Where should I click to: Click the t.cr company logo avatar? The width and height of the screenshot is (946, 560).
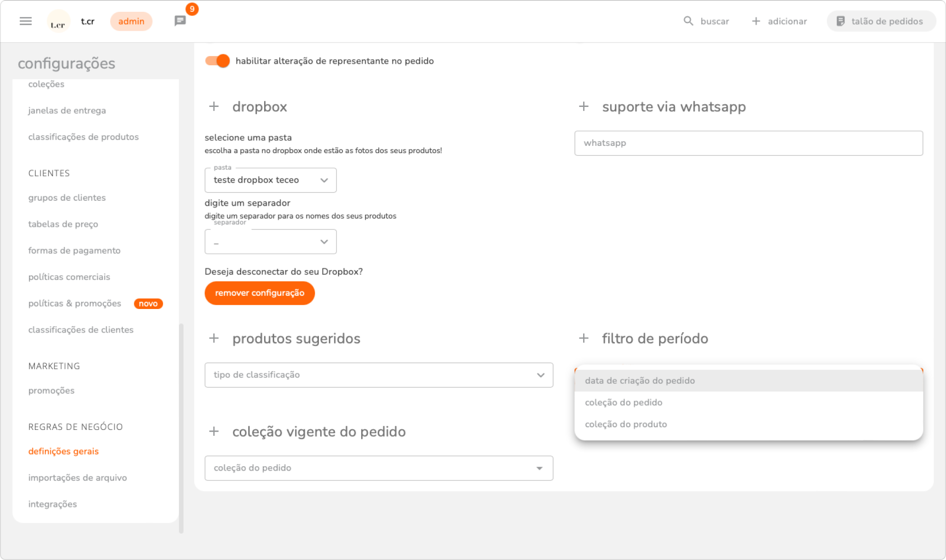pyautogui.click(x=58, y=22)
